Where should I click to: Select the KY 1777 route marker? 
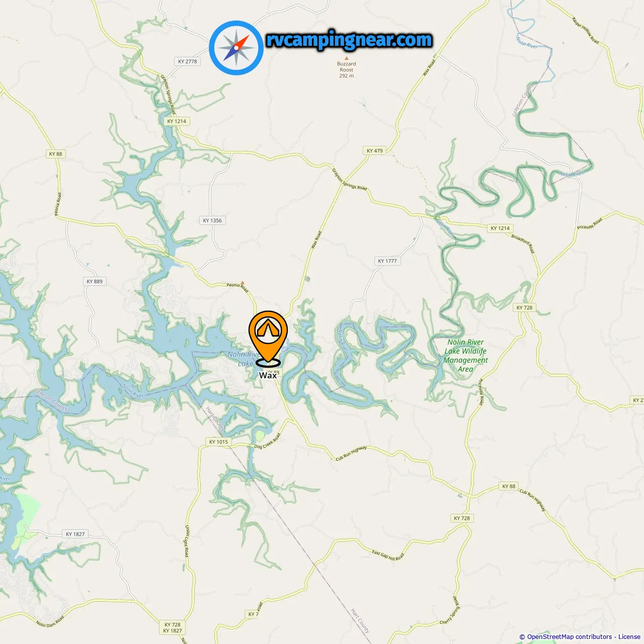point(387,261)
